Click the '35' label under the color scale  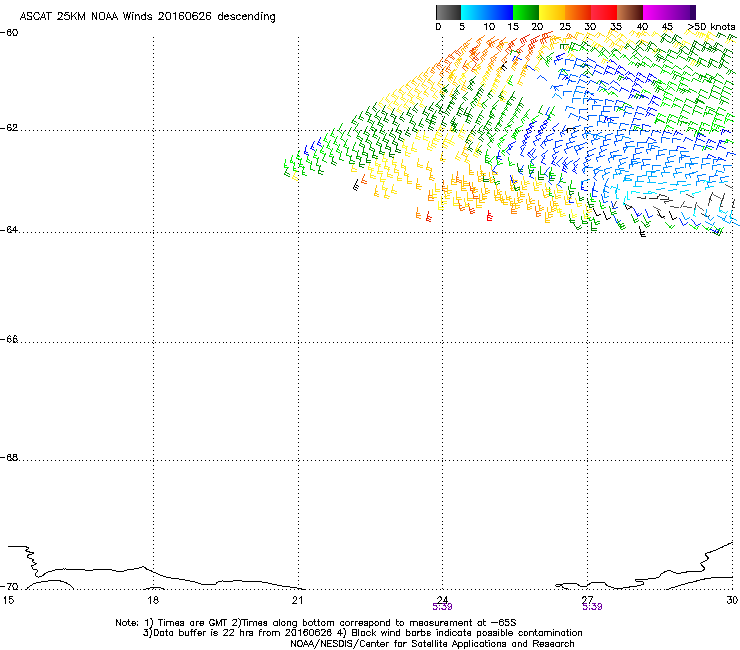click(x=616, y=27)
